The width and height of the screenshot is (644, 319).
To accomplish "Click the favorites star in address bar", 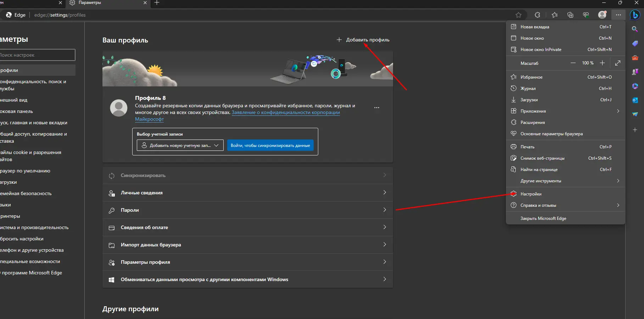I will 519,15.
